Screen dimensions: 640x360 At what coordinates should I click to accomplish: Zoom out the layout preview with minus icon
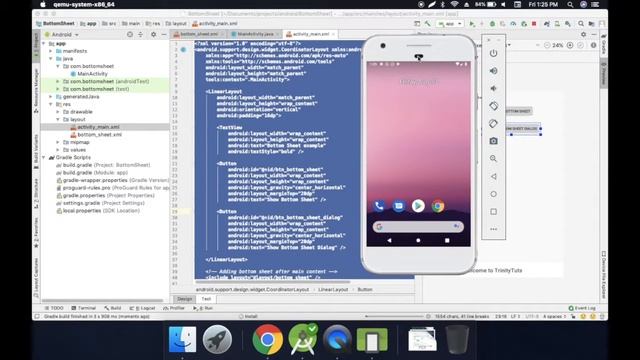click(547, 45)
